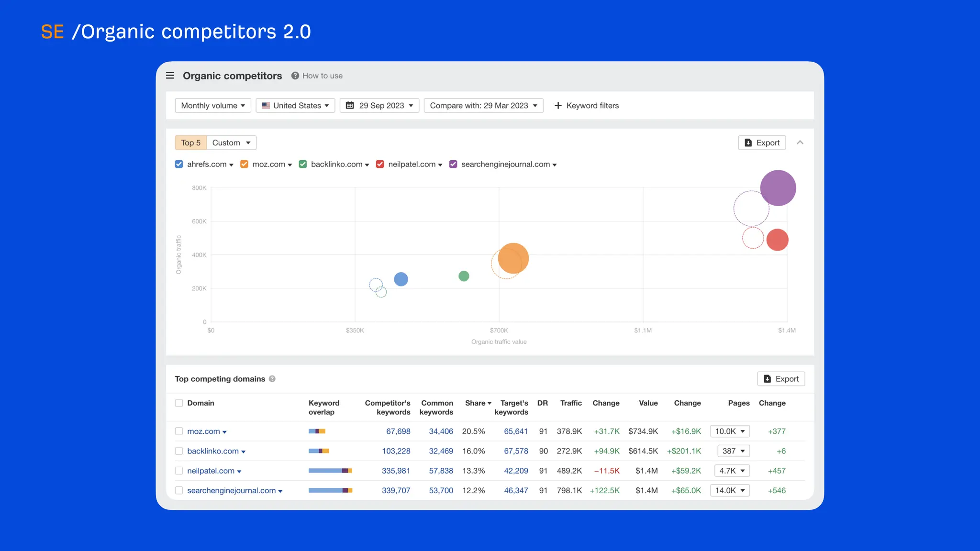Click backlinko.com common keywords 32,469
980x551 pixels.
[441, 451]
